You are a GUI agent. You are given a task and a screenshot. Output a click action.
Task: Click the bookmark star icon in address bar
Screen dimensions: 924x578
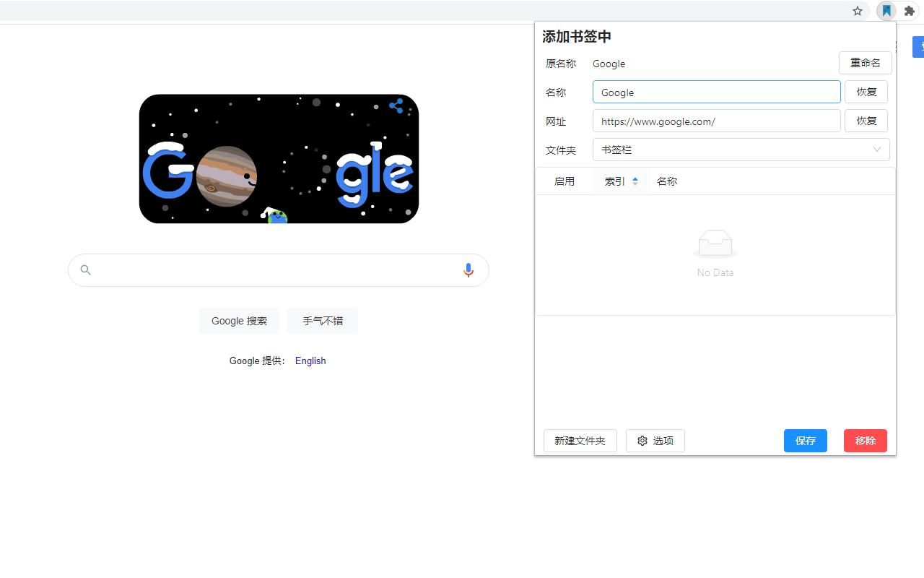click(x=858, y=11)
